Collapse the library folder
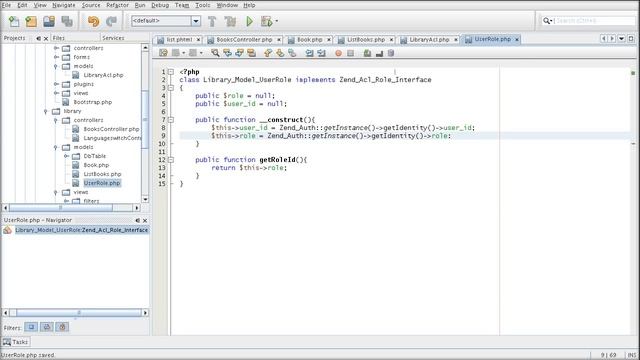The height and width of the screenshot is (360, 640). point(46,111)
